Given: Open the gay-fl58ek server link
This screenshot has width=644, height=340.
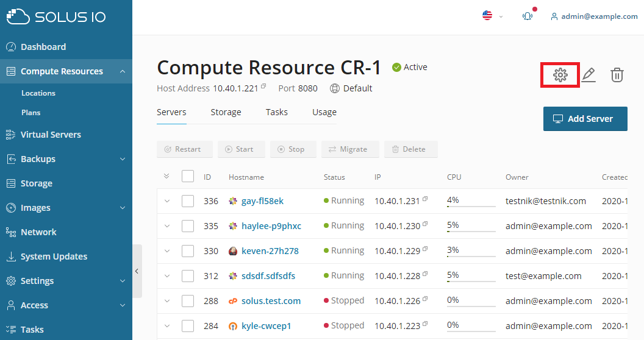Looking at the screenshot, I should click(262, 201).
